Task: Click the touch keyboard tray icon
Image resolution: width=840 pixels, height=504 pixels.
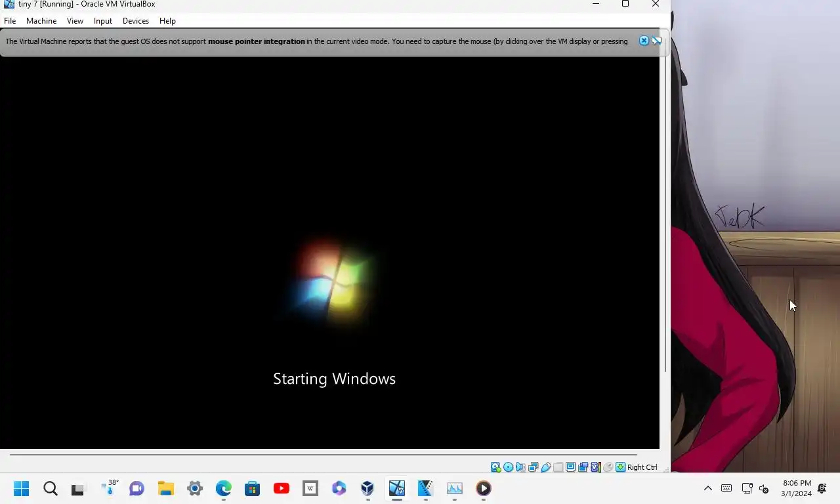Action: pyautogui.click(x=726, y=488)
